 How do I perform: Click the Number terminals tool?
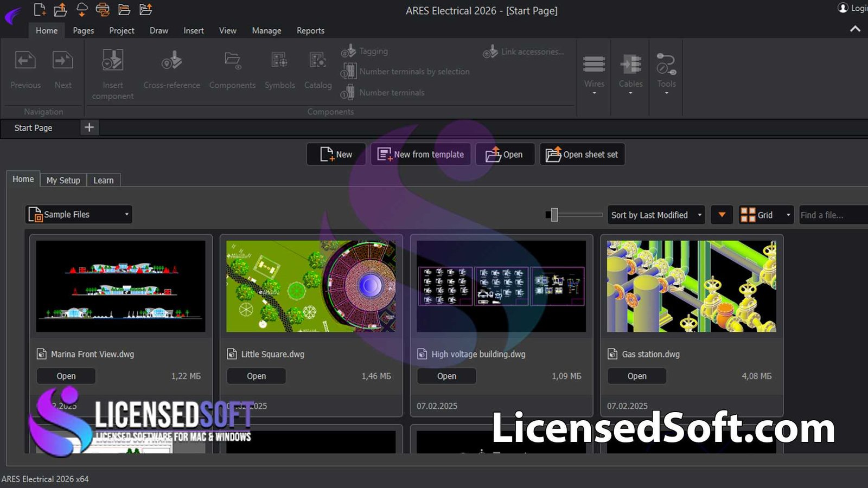[382, 92]
